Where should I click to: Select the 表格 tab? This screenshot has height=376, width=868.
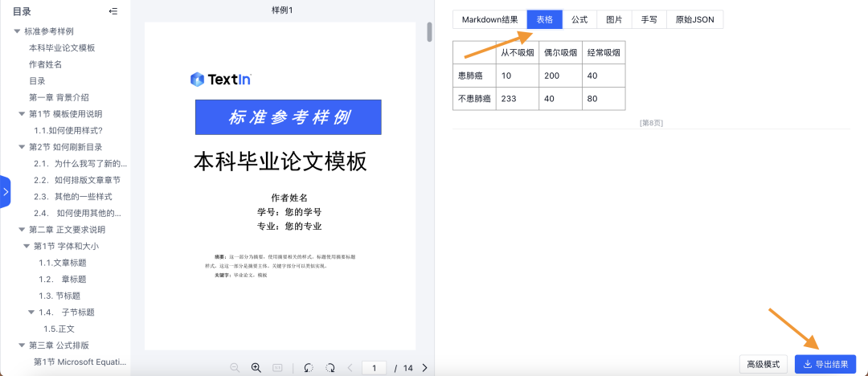(545, 19)
